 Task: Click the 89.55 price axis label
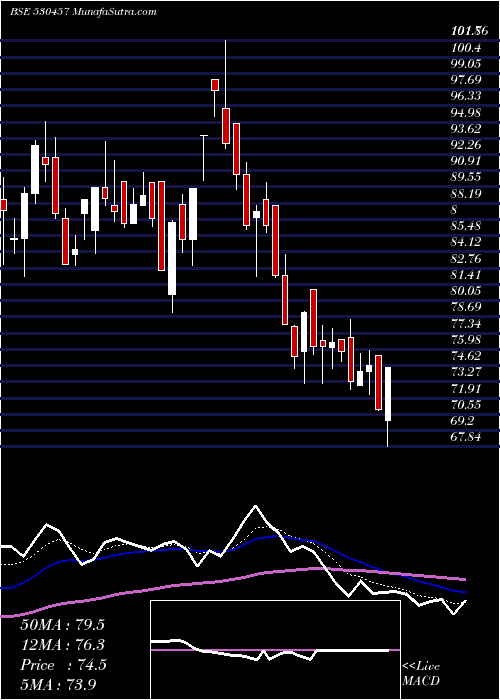coord(466,177)
